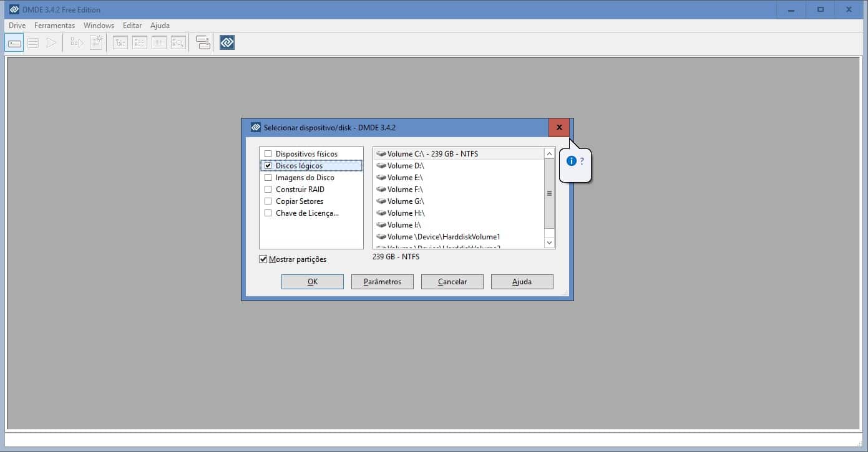Select Volume I:\ in list
The height and width of the screenshot is (452, 868).
coord(459,225)
